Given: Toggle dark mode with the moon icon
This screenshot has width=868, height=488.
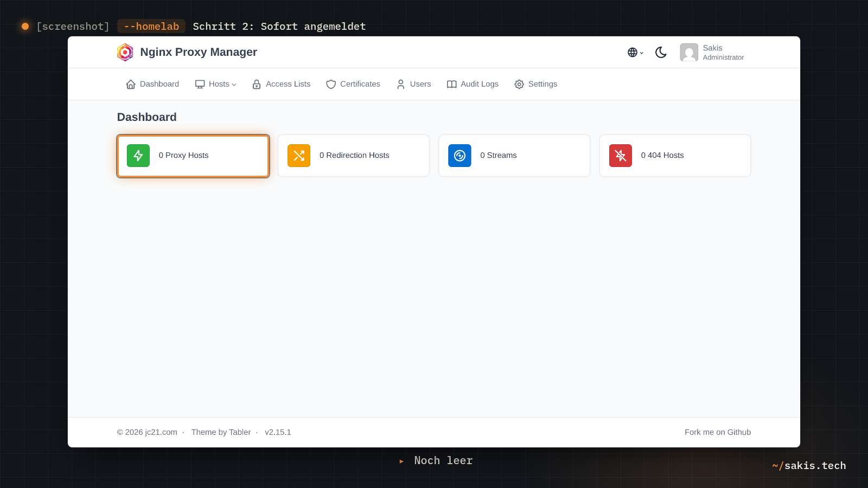Looking at the screenshot, I should pos(661,53).
